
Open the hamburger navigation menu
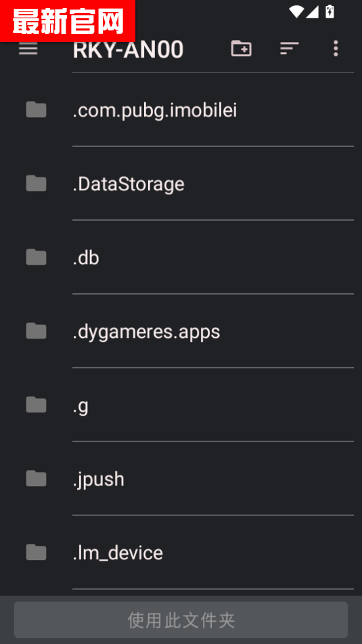pos(28,49)
